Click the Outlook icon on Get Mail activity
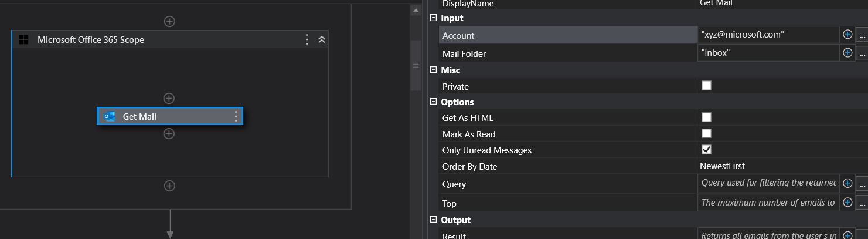868x239 pixels. pyautogui.click(x=110, y=116)
